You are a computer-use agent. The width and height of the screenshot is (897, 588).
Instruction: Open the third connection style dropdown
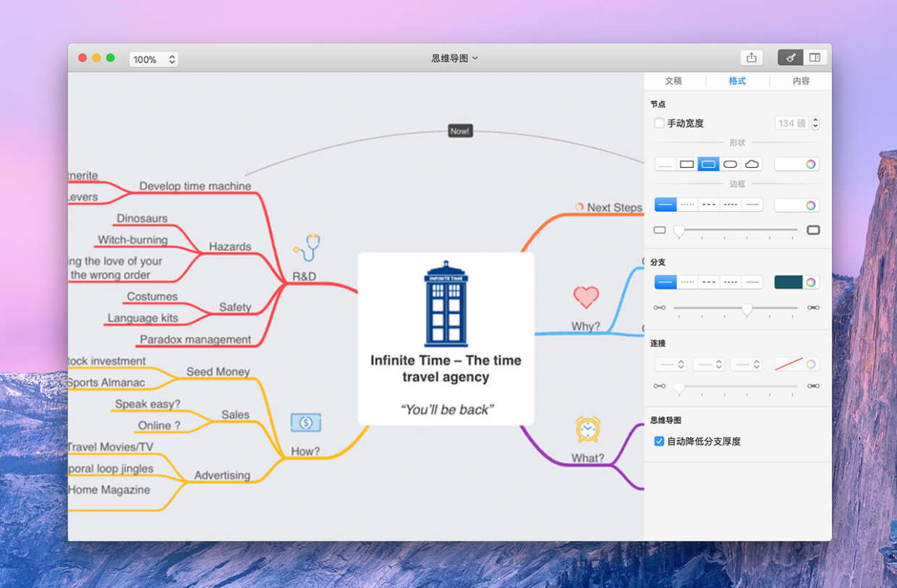pyautogui.click(x=746, y=365)
